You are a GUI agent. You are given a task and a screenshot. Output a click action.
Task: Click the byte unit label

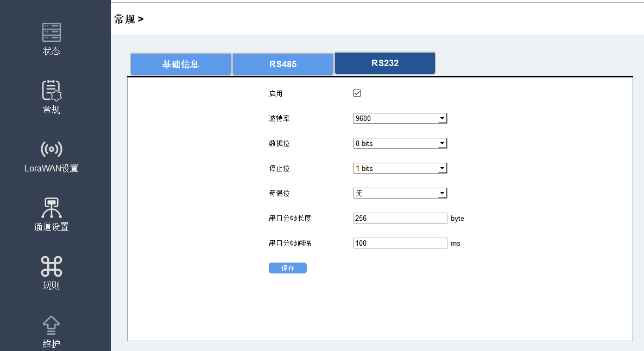pos(457,219)
